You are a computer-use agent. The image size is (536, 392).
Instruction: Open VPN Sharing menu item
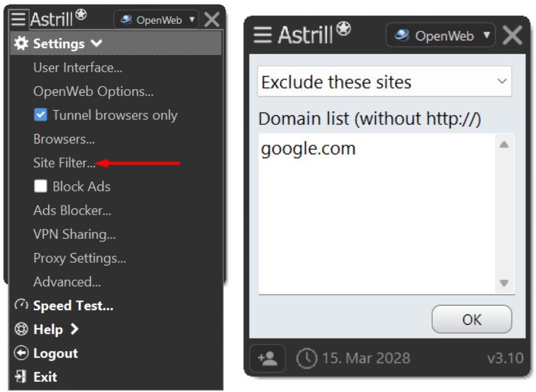[x=74, y=234]
